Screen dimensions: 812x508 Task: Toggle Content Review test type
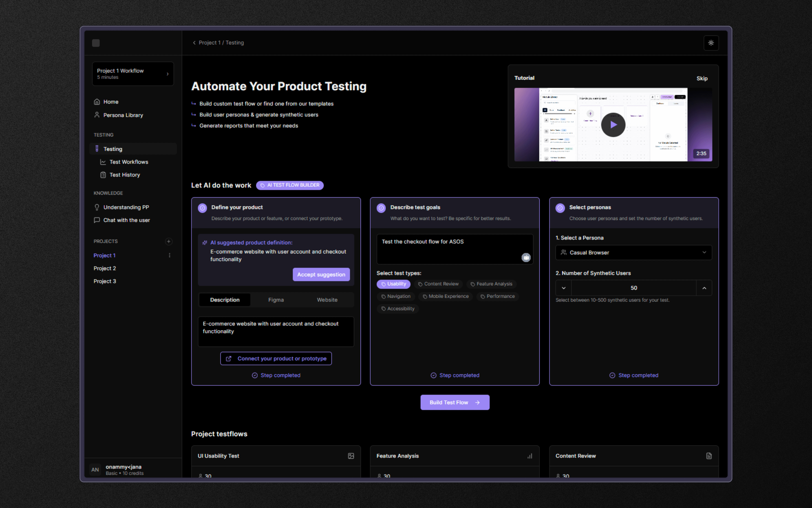(438, 284)
